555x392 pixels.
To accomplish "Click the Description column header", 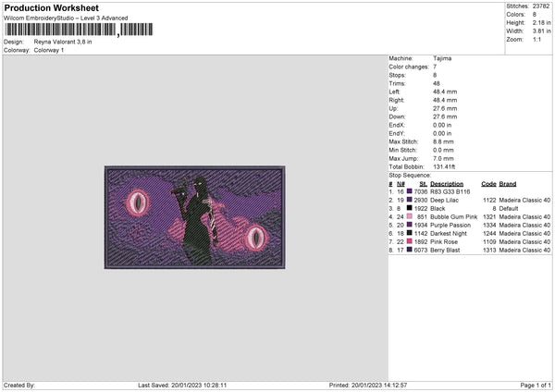I will tap(447, 184).
